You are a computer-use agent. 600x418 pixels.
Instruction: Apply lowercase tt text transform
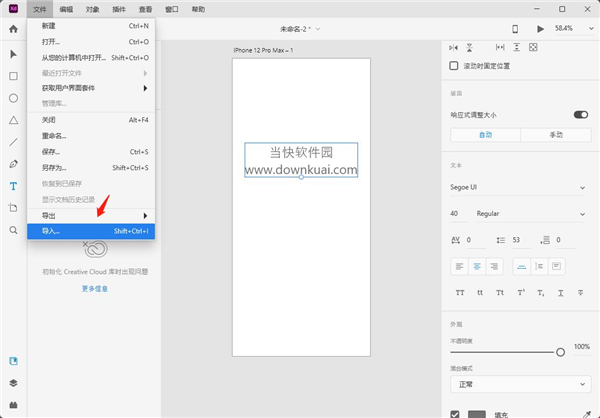pos(480,293)
